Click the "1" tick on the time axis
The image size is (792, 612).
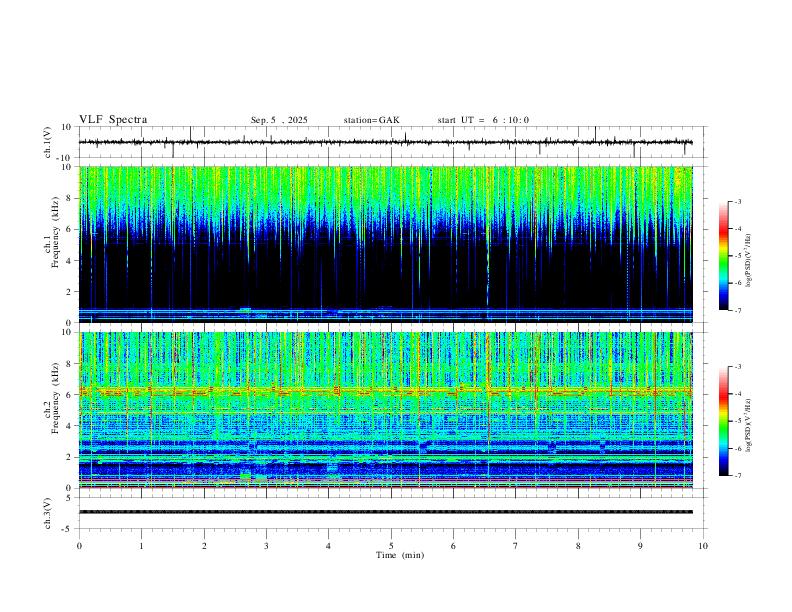point(141,546)
